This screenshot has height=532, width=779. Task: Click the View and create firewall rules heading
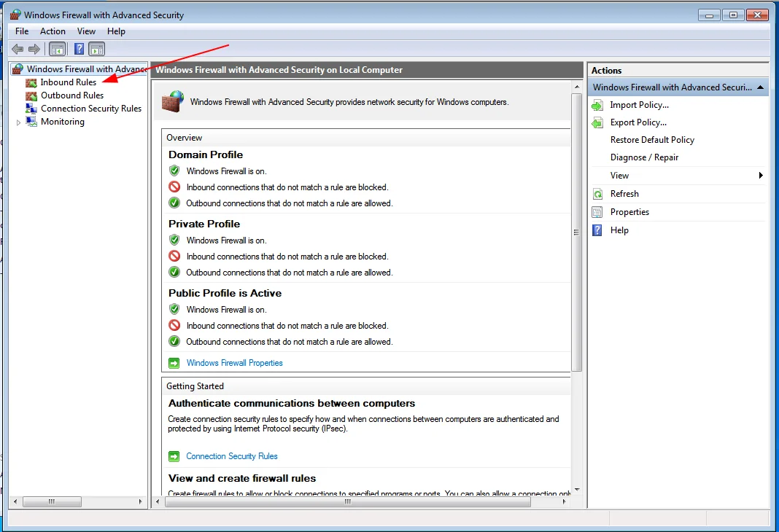point(242,478)
